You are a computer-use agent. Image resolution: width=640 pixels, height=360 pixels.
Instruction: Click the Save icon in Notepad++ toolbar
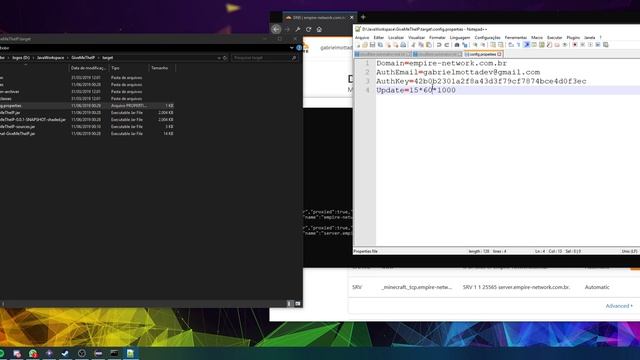tap(372, 45)
